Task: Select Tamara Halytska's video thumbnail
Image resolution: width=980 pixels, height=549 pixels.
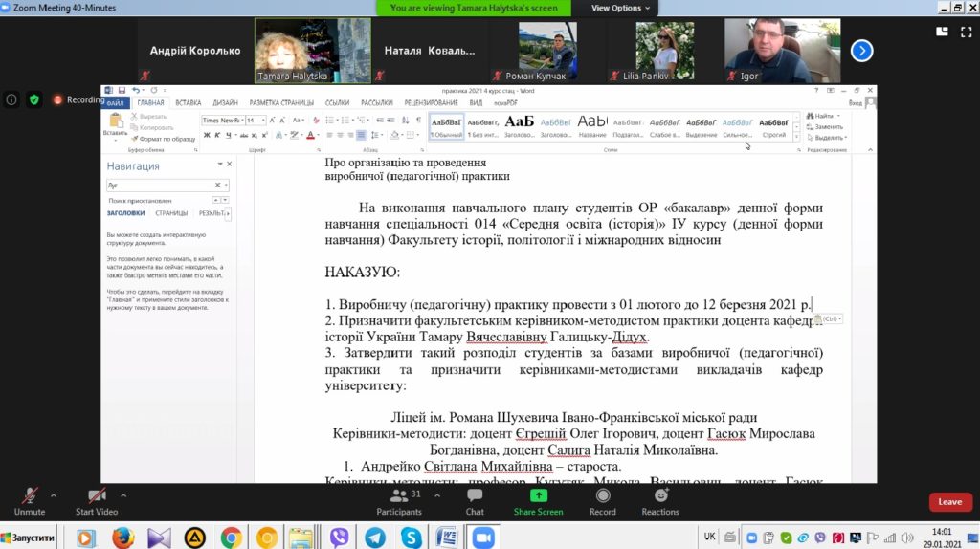Action: click(x=312, y=50)
